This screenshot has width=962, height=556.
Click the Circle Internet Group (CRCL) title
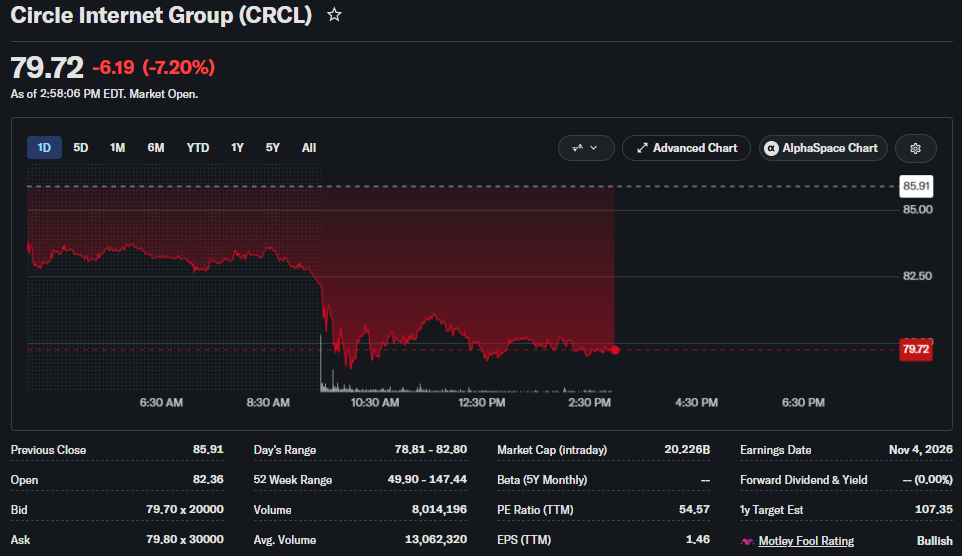pyautogui.click(x=161, y=15)
